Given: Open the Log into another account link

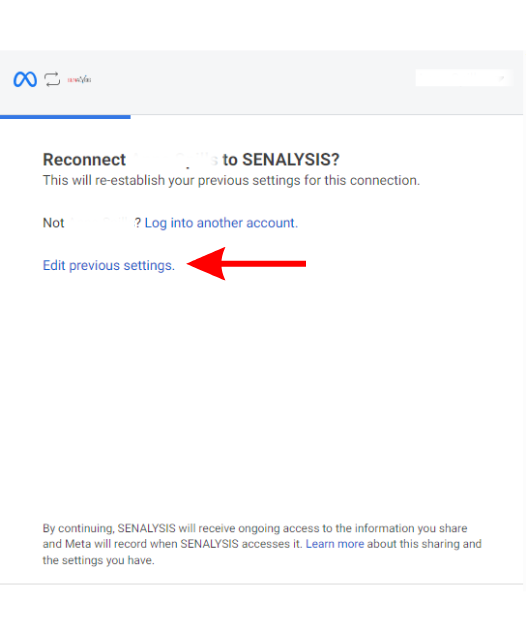Looking at the screenshot, I should click(221, 223).
